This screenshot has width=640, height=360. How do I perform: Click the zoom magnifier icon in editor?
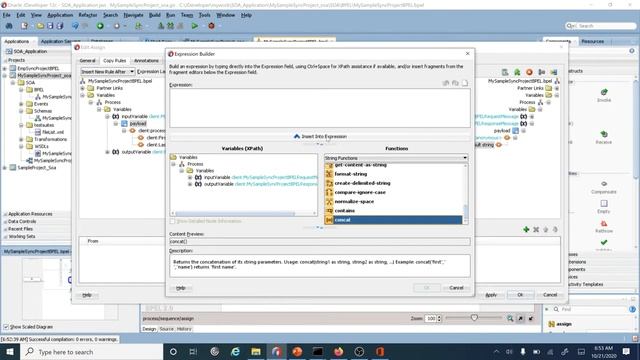510,318
